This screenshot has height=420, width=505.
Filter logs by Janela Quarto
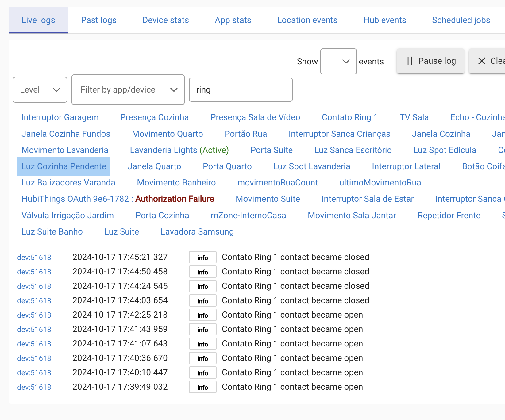pyautogui.click(x=154, y=166)
